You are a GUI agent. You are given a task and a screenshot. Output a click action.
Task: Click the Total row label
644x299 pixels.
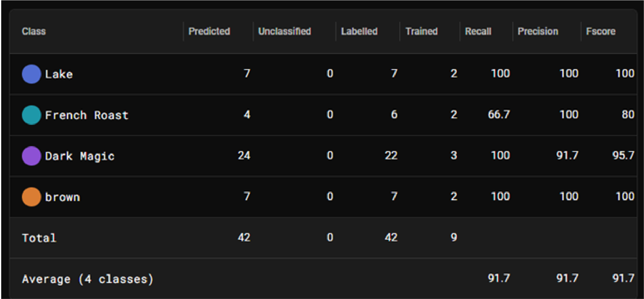(x=39, y=238)
